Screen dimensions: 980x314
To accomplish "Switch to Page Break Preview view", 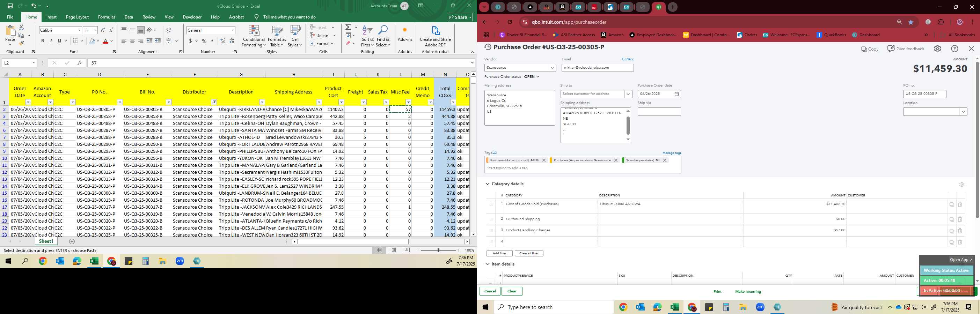I will point(407,250).
